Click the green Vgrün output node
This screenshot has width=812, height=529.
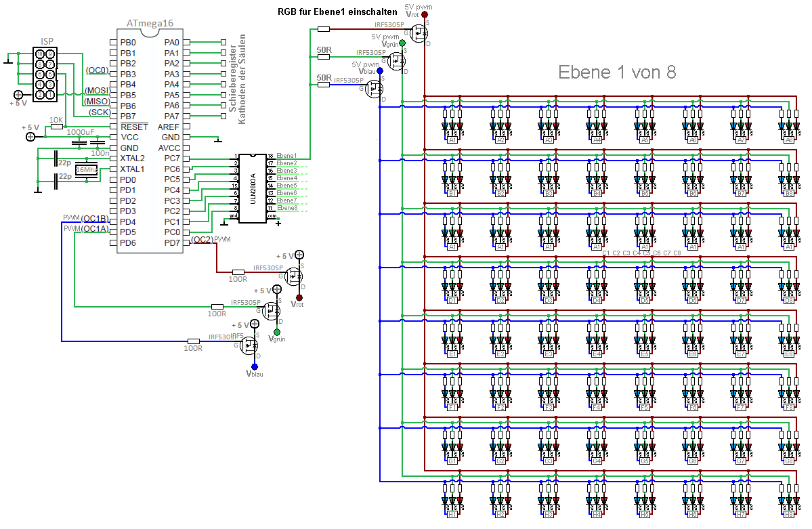276,332
